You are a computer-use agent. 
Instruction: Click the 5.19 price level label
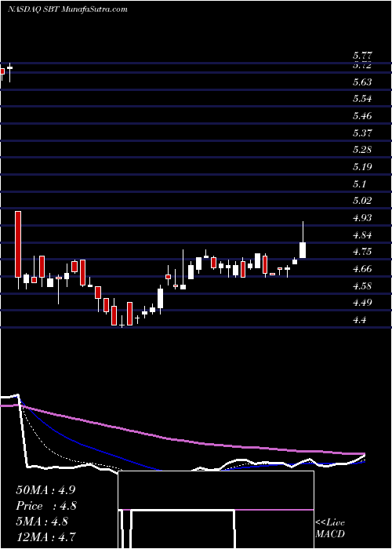362,166
